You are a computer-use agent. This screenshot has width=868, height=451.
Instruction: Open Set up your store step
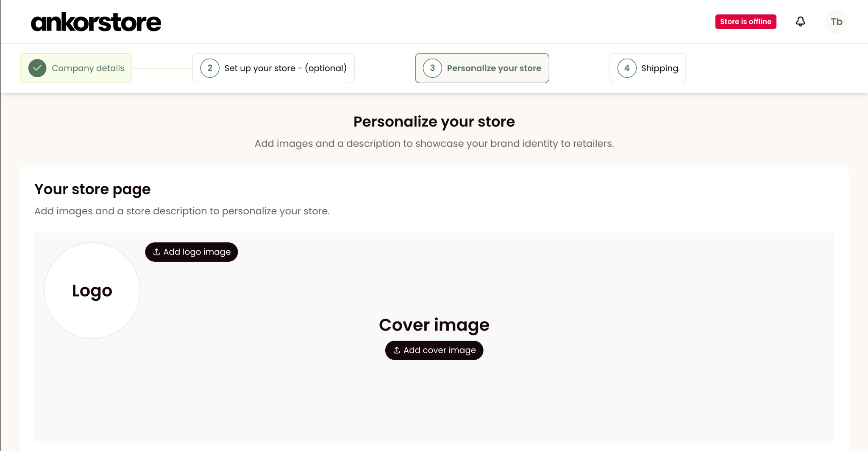click(x=273, y=68)
